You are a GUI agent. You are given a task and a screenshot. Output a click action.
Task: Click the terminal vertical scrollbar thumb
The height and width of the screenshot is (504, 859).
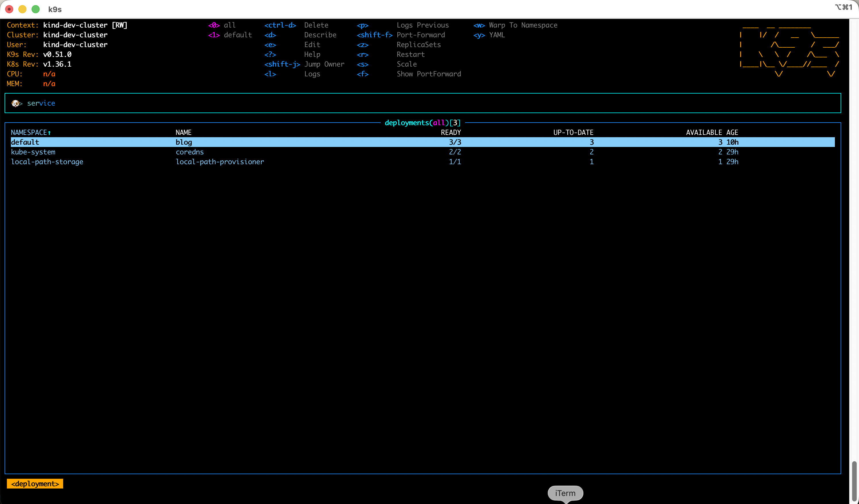pyautogui.click(x=854, y=481)
